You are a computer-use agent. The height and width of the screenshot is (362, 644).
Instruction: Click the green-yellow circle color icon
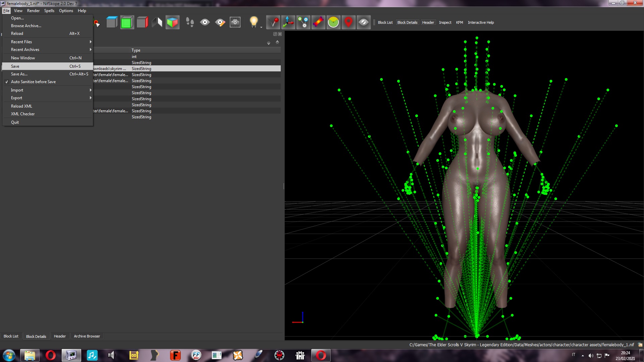click(x=333, y=22)
